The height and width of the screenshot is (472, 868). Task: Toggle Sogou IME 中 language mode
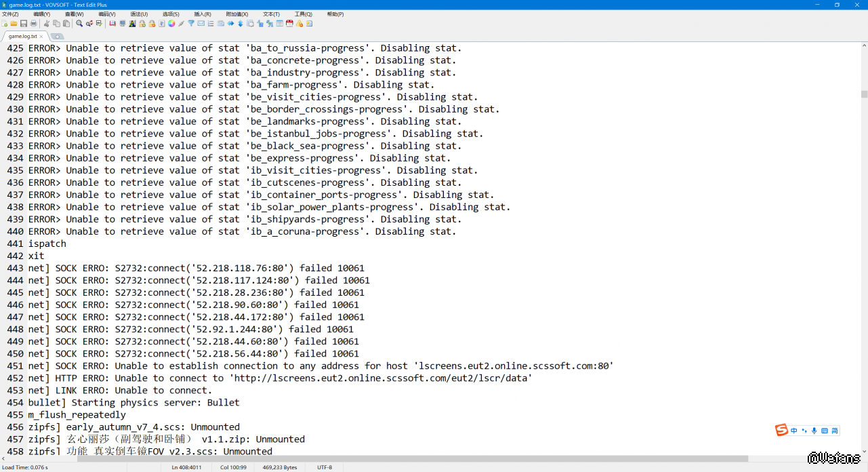coord(794,431)
